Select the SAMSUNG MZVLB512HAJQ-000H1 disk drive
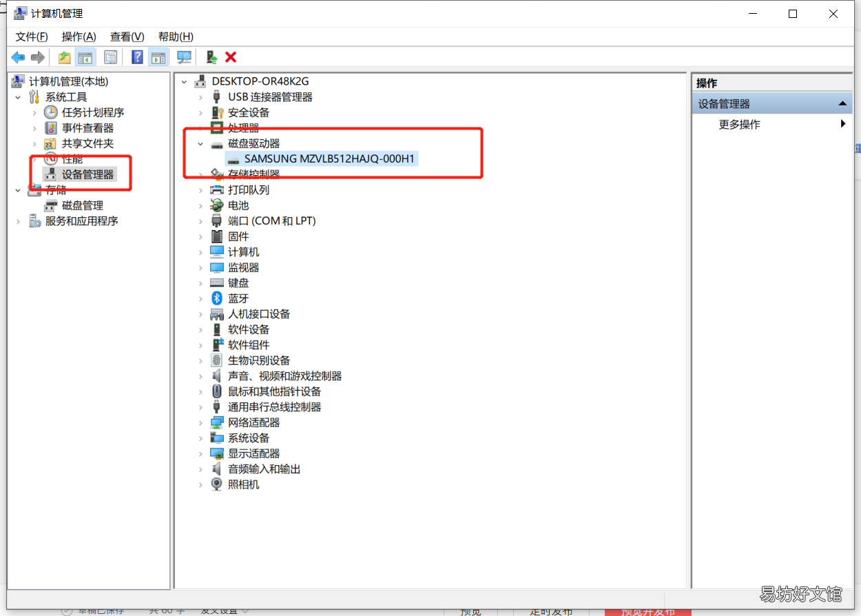Image resolution: width=861 pixels, height=616 pixels. coord(329,159)
